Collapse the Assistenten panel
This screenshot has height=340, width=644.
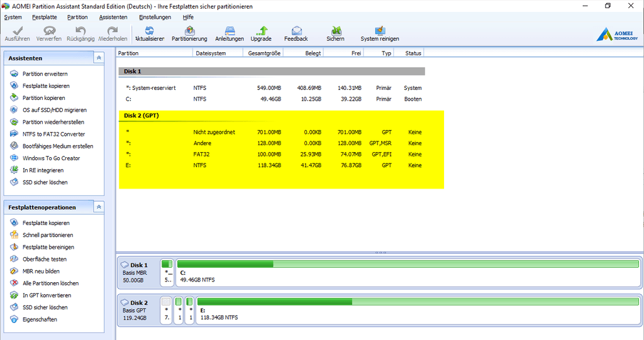click(99, 58)
